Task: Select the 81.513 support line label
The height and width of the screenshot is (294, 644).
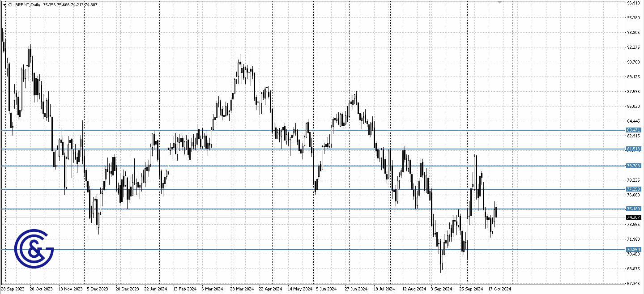Action: point(633,148)
